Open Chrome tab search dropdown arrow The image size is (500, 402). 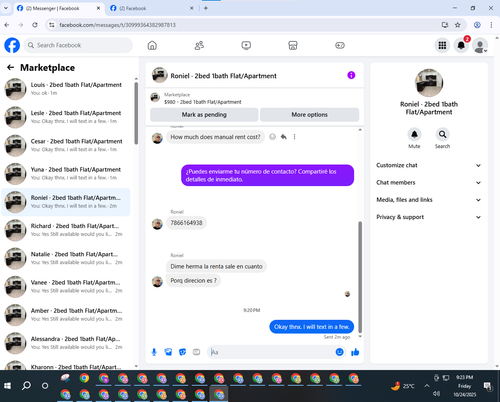[x=6, y=8]
